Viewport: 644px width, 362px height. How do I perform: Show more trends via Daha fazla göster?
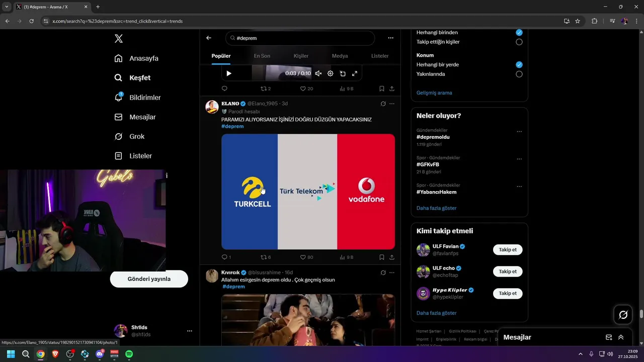tap(437, 208)
